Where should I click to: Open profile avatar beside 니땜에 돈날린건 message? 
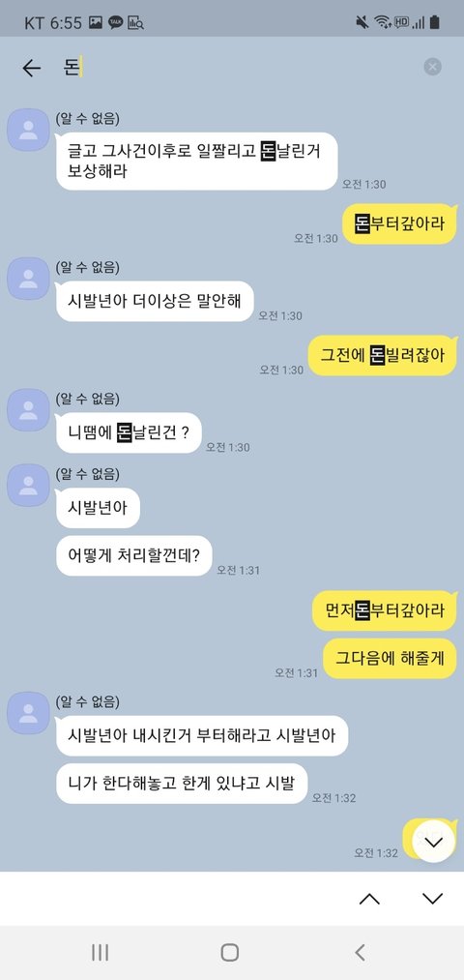28,409
